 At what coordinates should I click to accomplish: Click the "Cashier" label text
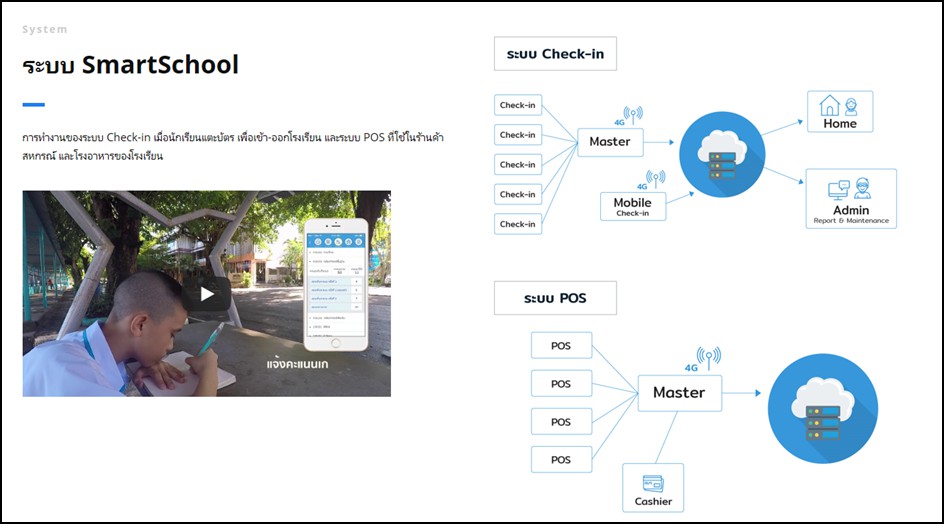653,501
